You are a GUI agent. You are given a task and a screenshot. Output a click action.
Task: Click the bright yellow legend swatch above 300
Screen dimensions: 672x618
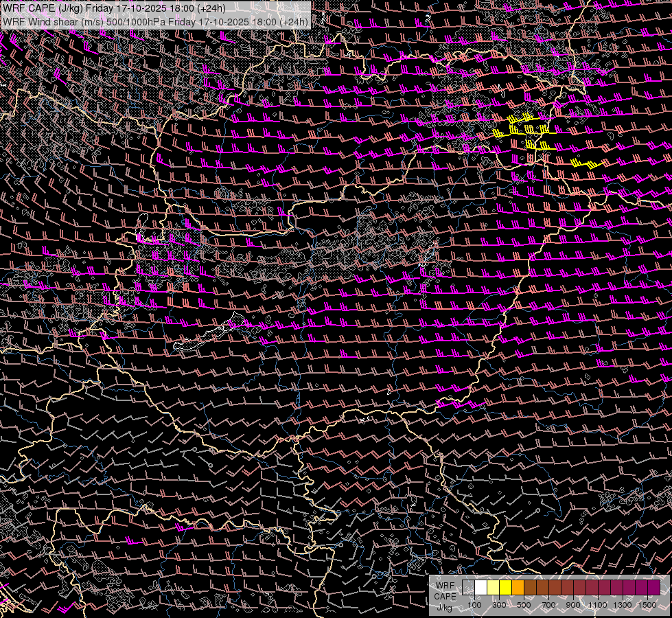click(506, 588)
